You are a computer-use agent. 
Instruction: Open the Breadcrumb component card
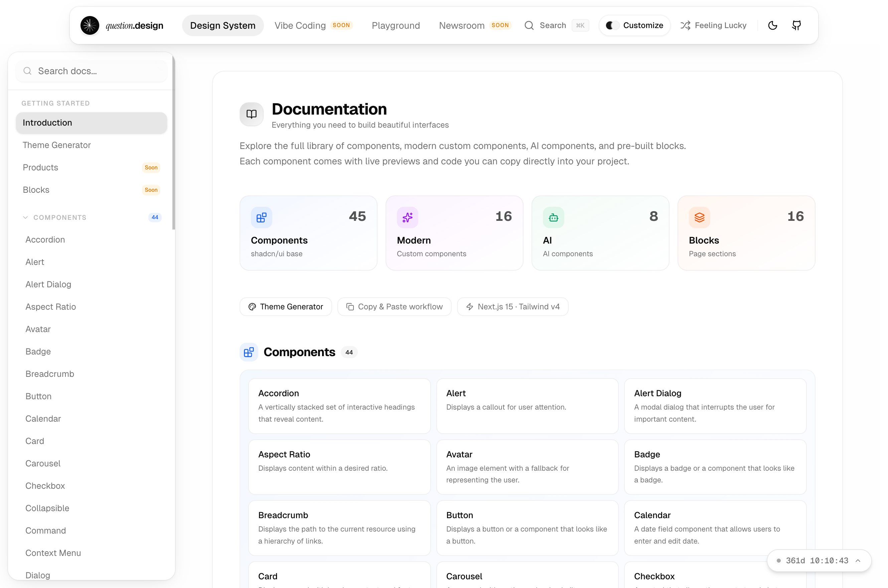(x=339, y=528)
